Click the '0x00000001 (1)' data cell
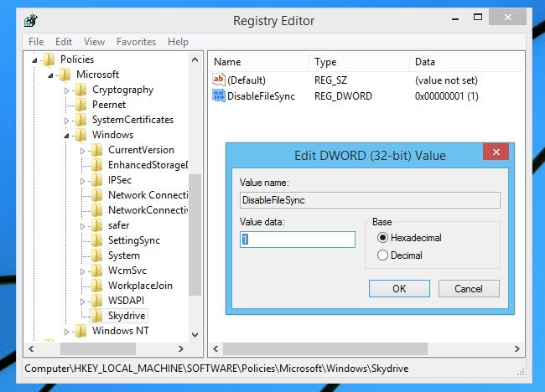Viewport: 545px width, 392px height. pyautogui.click(x=447, y=96)
